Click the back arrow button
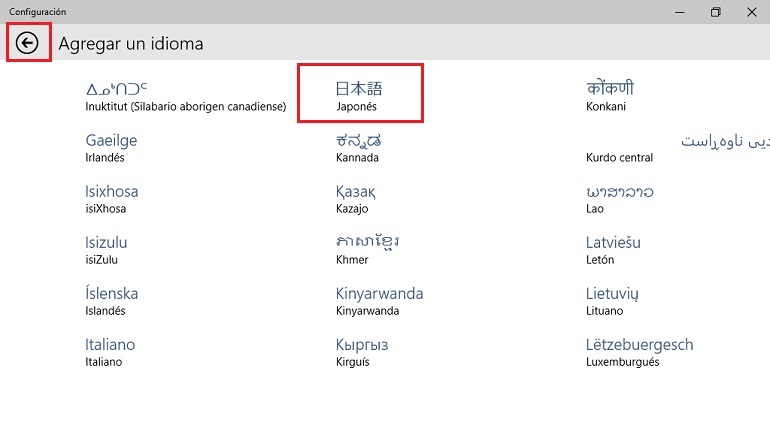Viewport: 770px width, 428px height. click(x=28, y=43)
